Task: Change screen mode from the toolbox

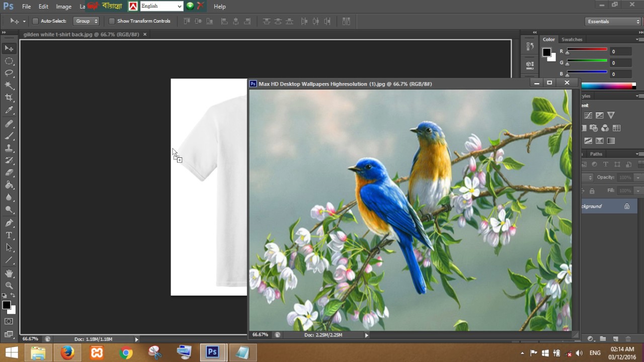Action: click(x=9, y=333)
